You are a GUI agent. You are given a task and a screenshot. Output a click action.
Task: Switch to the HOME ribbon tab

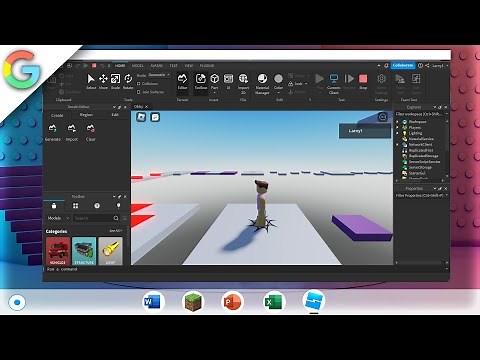click(120, 66)
